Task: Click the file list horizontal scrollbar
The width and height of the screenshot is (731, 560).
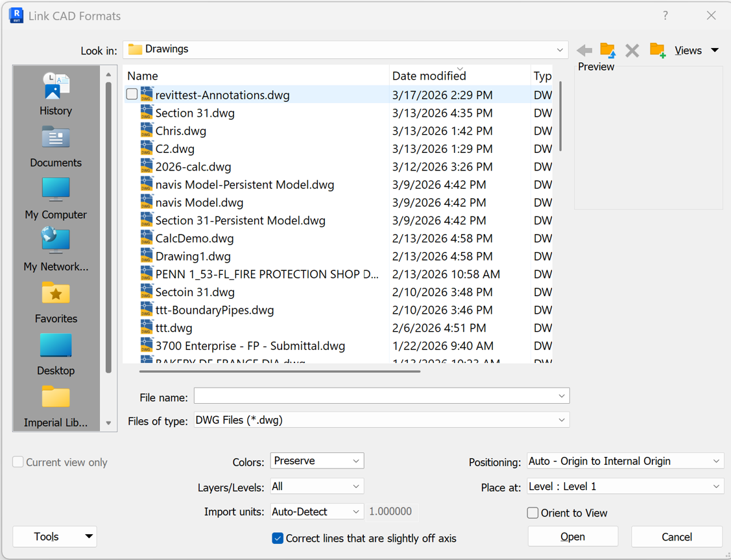Action: tap(280, 371)
